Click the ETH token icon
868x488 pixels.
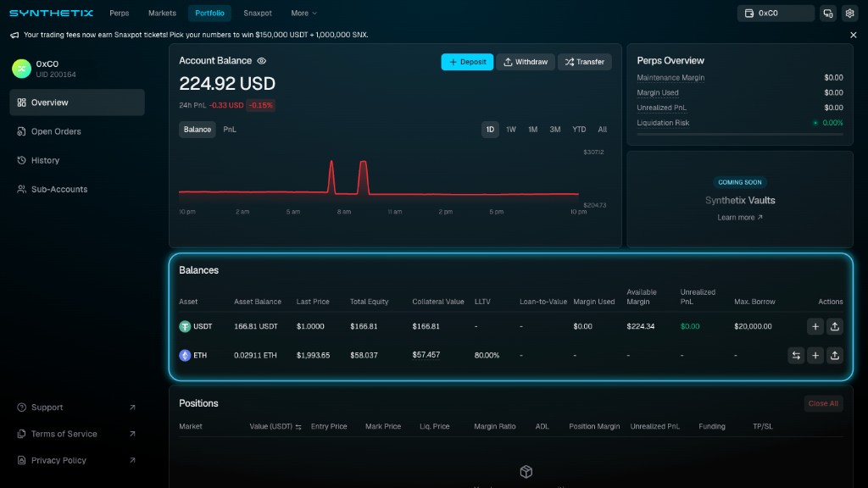[x=185, y=355]
